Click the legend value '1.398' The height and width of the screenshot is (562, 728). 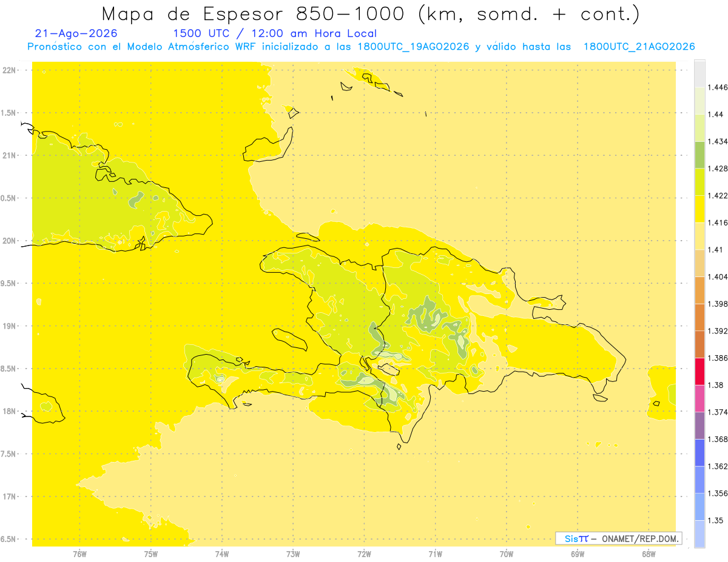click(718, 304)
